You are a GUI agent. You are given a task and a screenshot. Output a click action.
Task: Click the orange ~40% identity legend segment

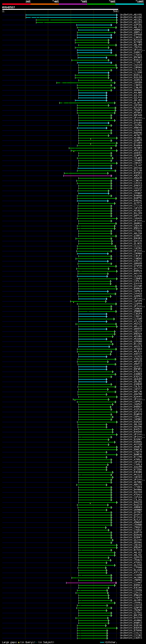coord(45,4)
